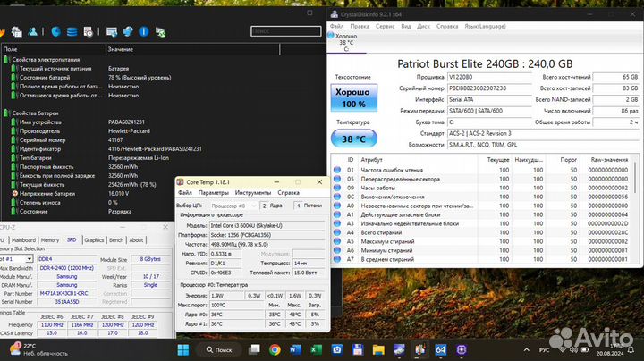Open the Windows Start menu

[183, 349]
